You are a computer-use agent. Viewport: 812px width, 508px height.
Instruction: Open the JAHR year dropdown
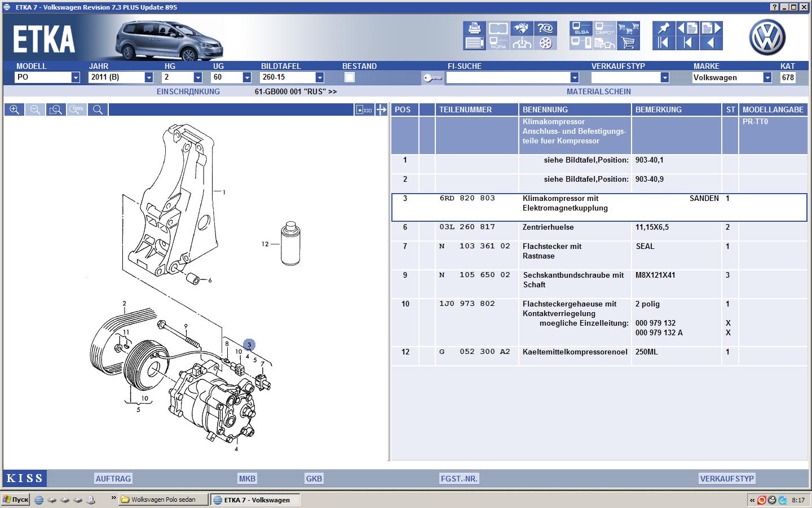[x=149, y=77]
